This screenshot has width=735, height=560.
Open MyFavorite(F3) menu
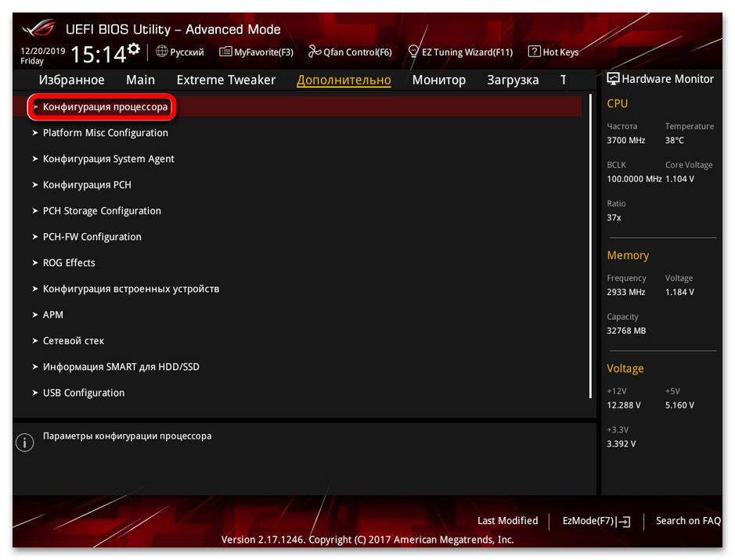[x=264, y=52]
